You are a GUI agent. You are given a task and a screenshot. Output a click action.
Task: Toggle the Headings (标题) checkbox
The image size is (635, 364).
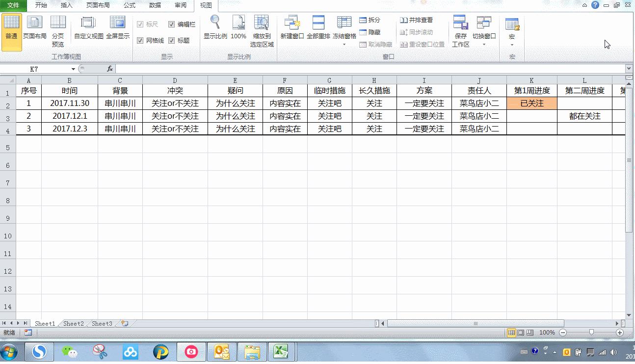point(172,41)
